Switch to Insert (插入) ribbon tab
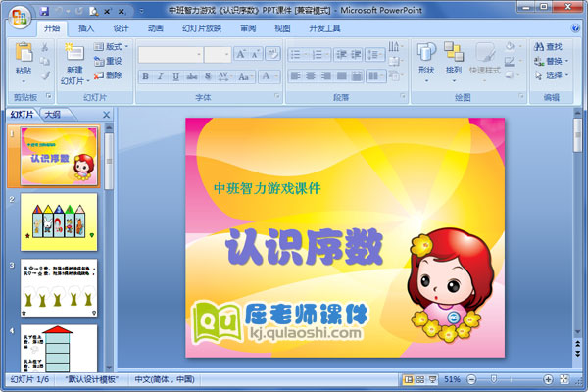 (x=86, y=28)
